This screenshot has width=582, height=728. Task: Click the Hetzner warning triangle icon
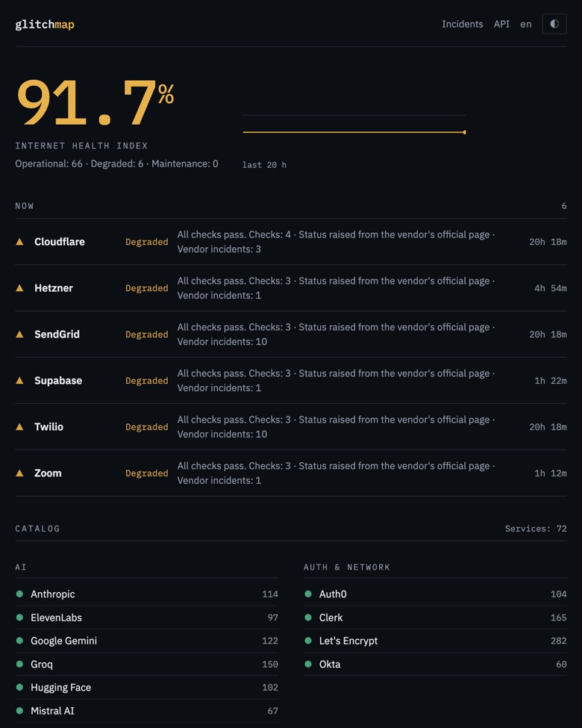tap(19, 288)
